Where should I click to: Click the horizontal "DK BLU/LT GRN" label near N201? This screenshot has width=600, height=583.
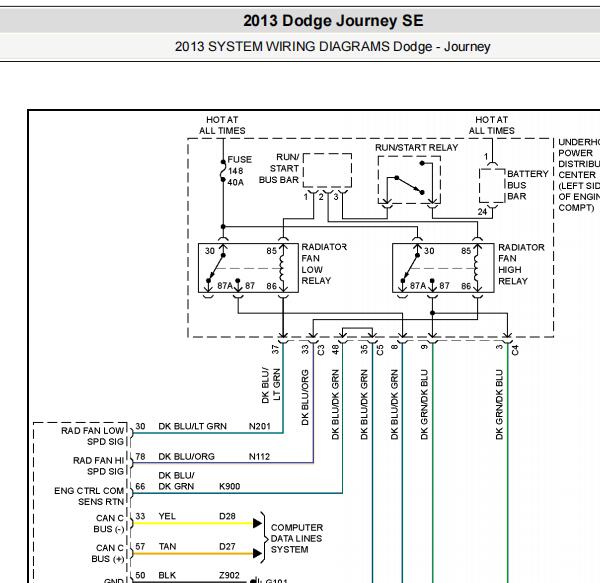click(x=192, y=426)
